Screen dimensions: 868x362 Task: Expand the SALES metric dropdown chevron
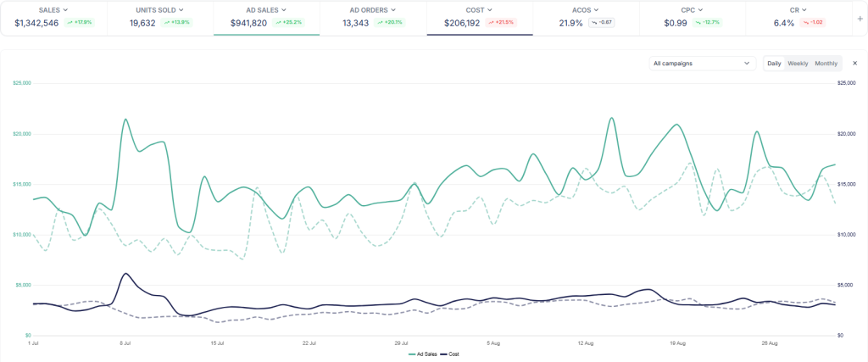pyautogui.click(x=65, y=9)
